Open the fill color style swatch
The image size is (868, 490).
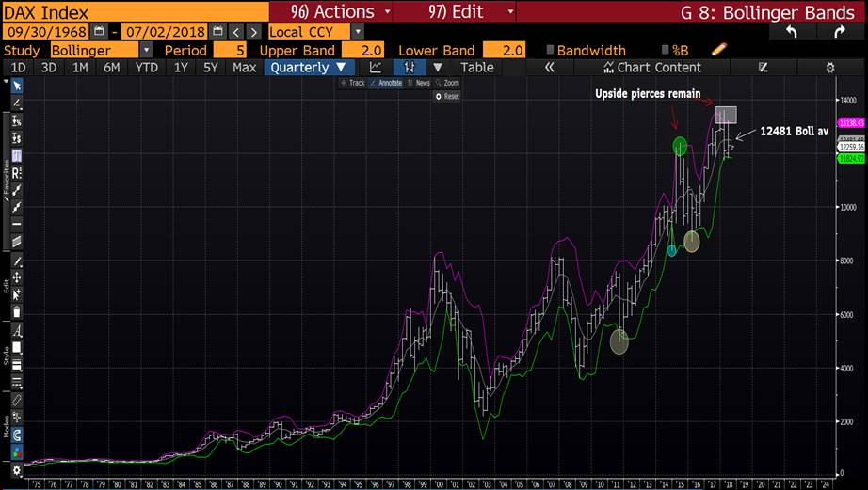click(x=17, y=347)
